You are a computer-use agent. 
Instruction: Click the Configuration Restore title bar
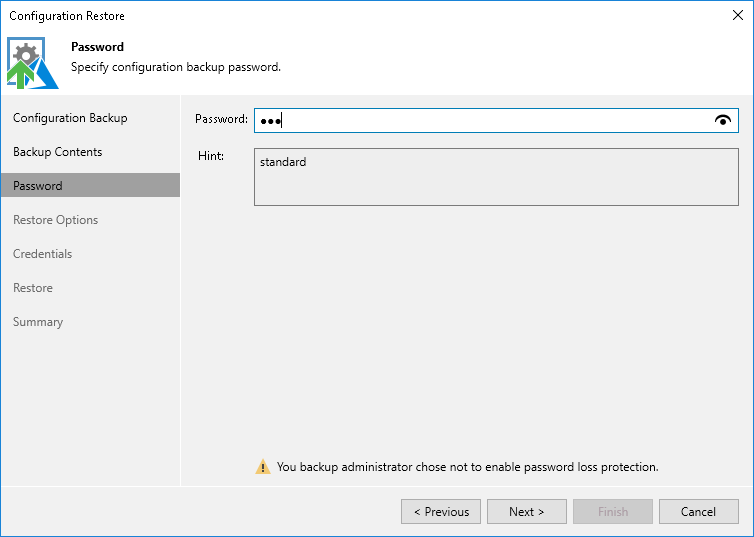click(x=300, y=15)
